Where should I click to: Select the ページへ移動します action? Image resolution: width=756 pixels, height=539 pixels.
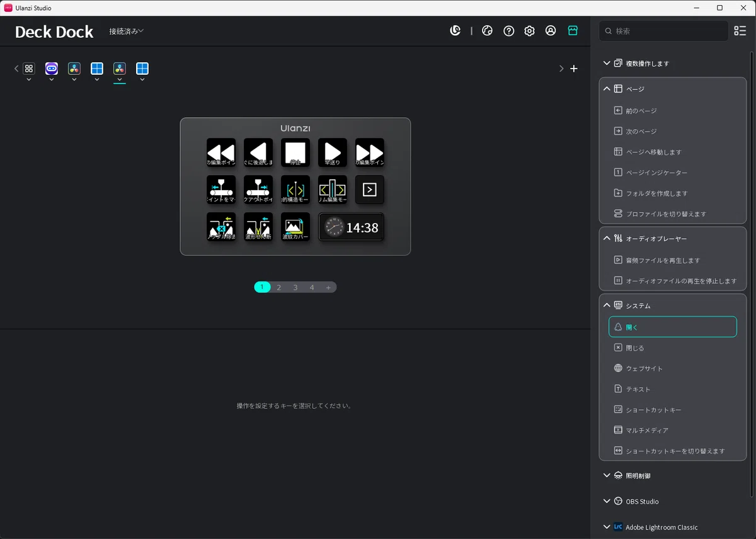(673, 152)
